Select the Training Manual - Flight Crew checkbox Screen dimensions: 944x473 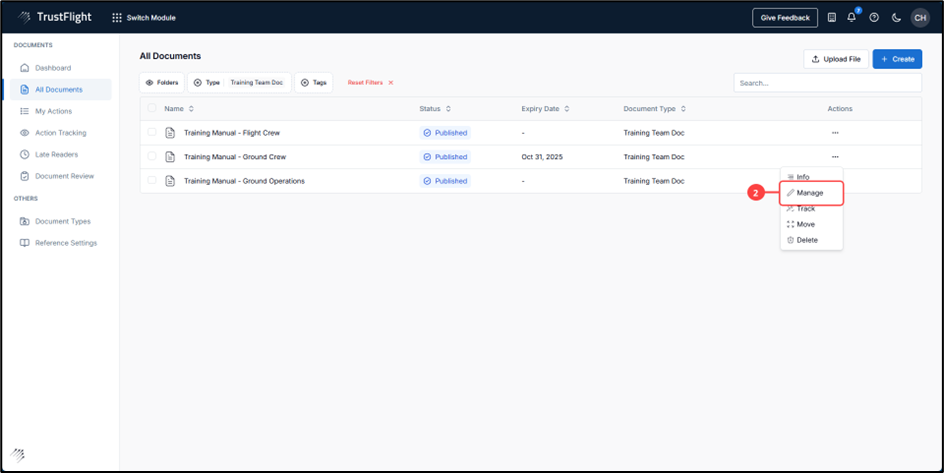click(x=152, y=133)
